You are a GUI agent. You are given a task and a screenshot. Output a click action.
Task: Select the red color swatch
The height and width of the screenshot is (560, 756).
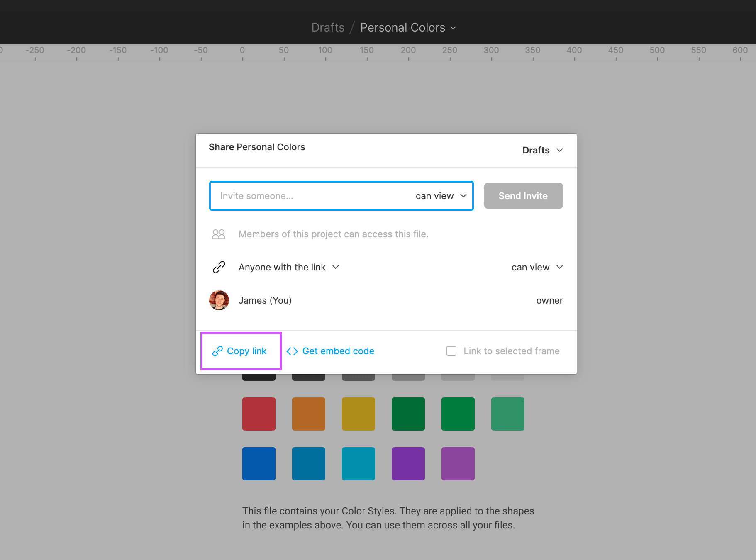tap(259, 414)
